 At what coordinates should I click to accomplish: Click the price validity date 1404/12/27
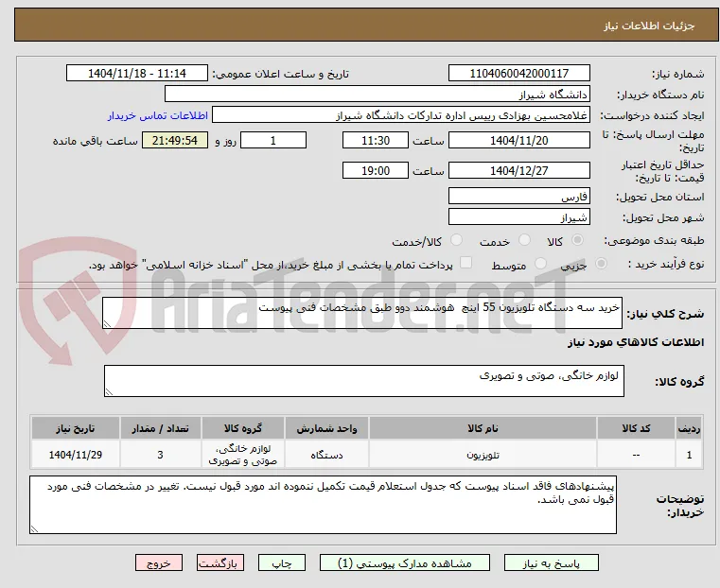coord(518,170)
